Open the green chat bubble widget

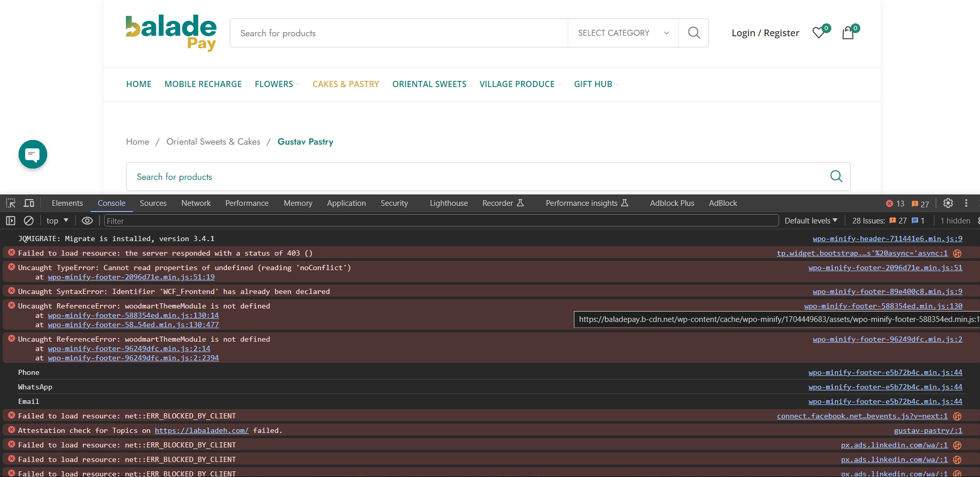tap(33, 154)
